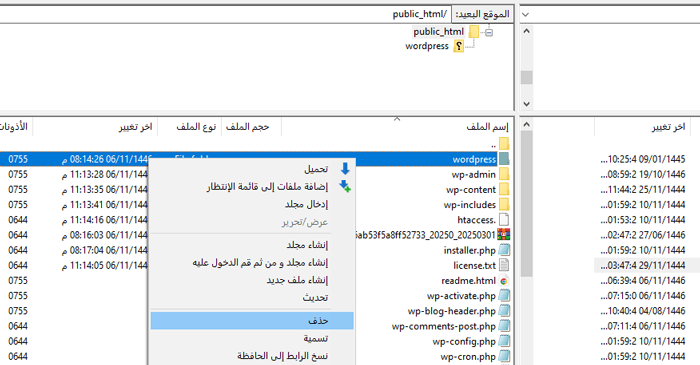Choose تحديث (Refresh) from the context menu
The image size is (700, 365).
click(x=252, y=297)
